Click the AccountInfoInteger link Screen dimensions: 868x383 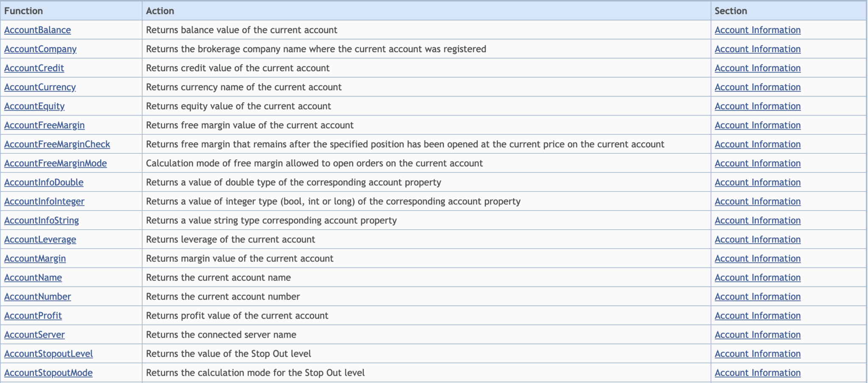tap(44, 202)
